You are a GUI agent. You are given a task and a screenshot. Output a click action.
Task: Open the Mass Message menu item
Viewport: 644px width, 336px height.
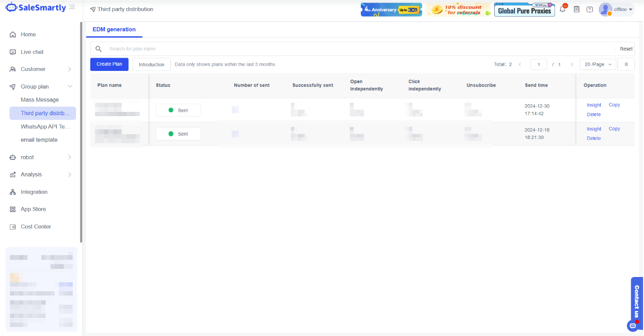click(x=40, y=100)
